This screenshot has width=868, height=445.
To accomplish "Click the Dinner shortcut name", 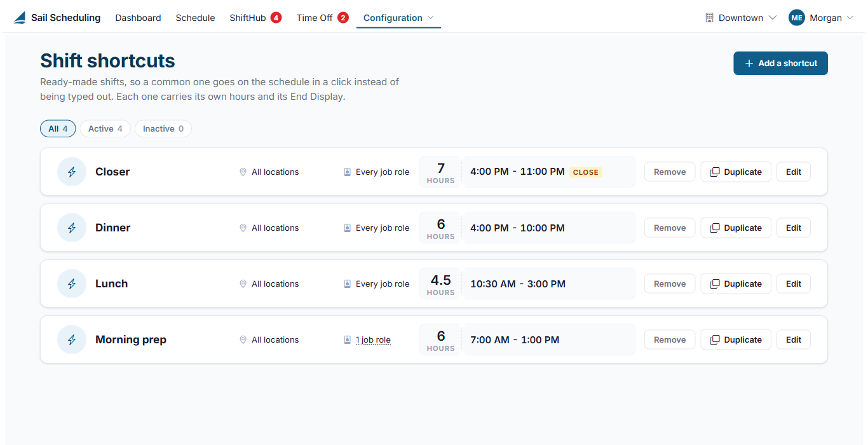I will 112,228.
